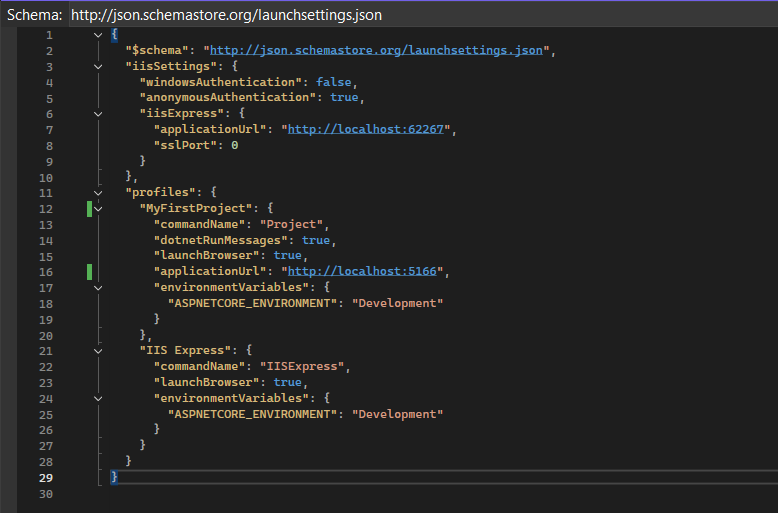Click the "IIS Express" key
The width and height of the screenshot is (778, 513).
[186, 350]
